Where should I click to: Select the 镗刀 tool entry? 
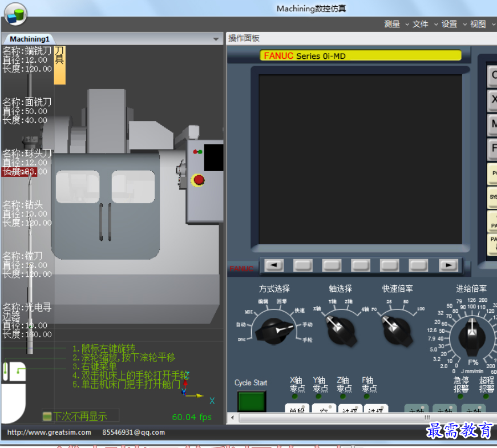[x=27, y=265]
